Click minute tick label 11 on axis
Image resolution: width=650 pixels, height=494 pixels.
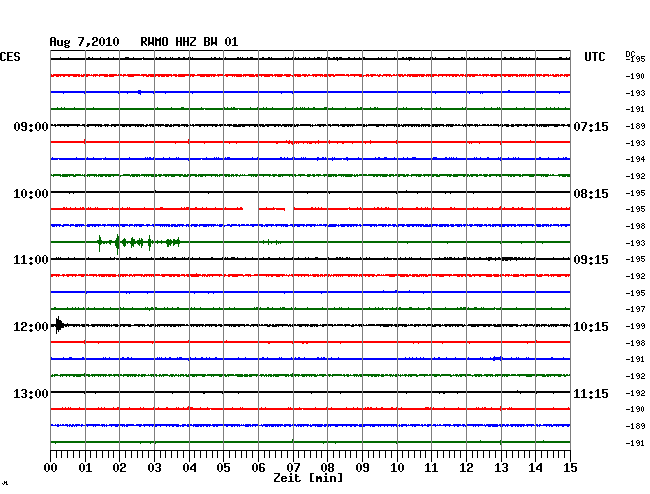431,468
